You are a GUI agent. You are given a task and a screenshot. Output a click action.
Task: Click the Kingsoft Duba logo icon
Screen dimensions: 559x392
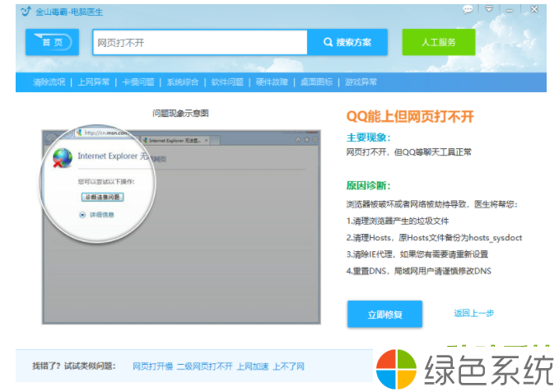click(x=26, y=12)
